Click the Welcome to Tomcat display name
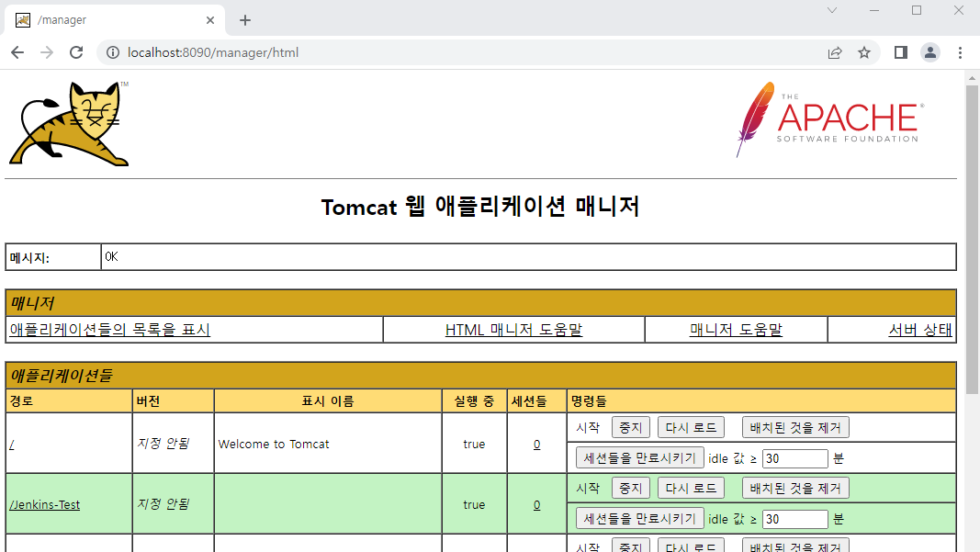980x552 pixels. [x=274, y=445]
